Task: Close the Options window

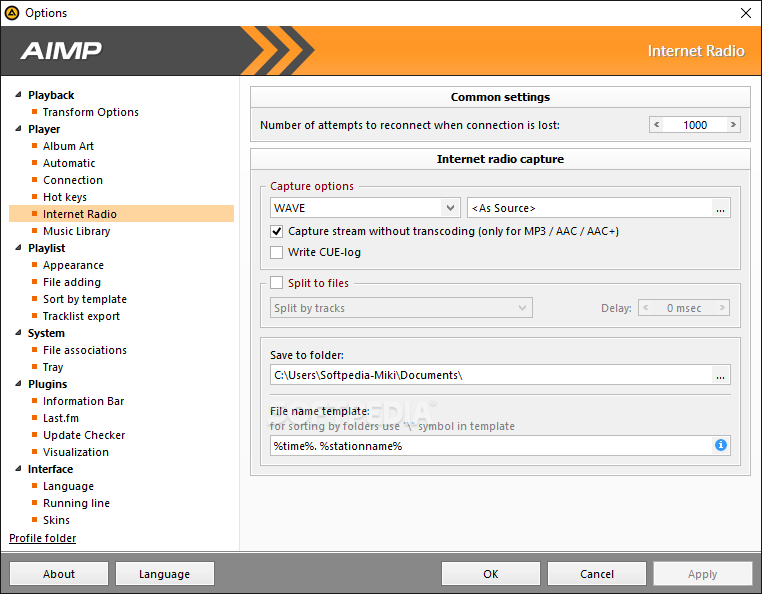Action: point(746,13)
